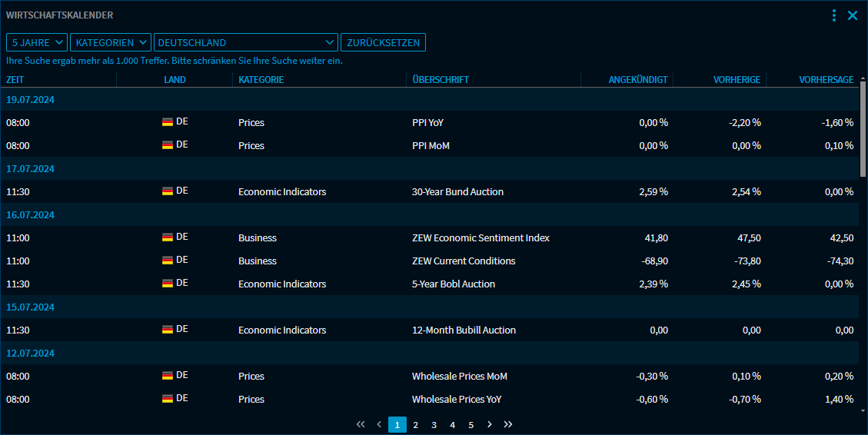The image size is (868, 435).
Task: Switch to page 5 of results
Action: pos(471,424)
